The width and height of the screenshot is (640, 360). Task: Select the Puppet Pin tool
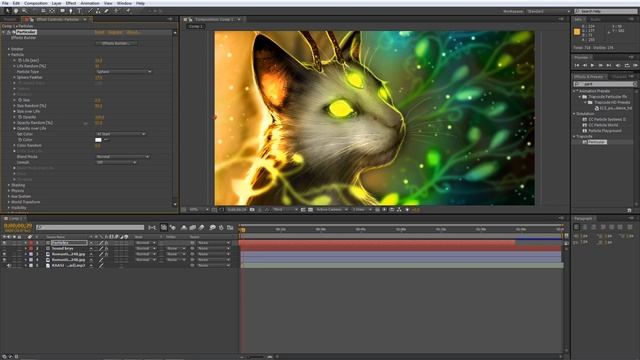pyautogui.click(x=128, y=11)
